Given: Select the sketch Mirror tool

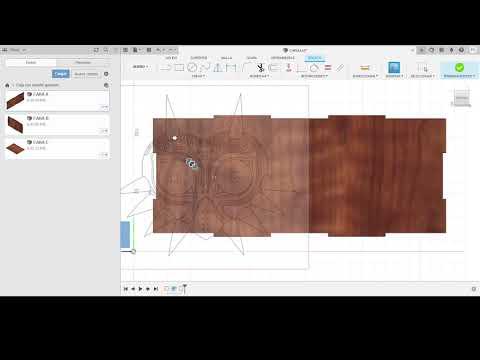Looking at the screenshot, I should coord(218,68).
